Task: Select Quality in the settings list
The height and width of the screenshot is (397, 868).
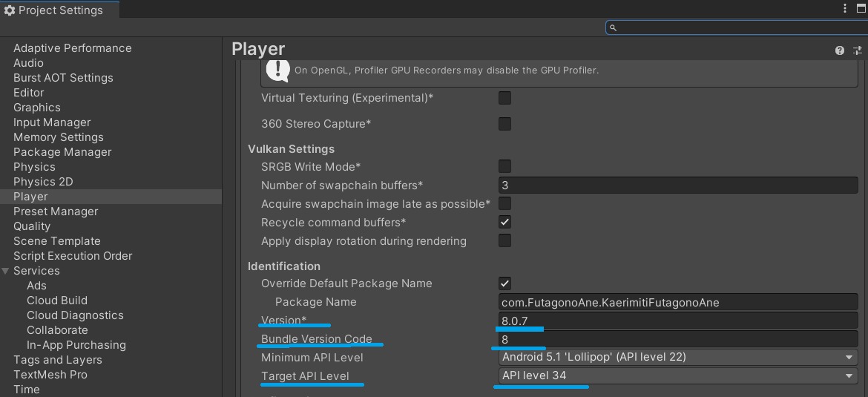Action: [x=32, y=226]
